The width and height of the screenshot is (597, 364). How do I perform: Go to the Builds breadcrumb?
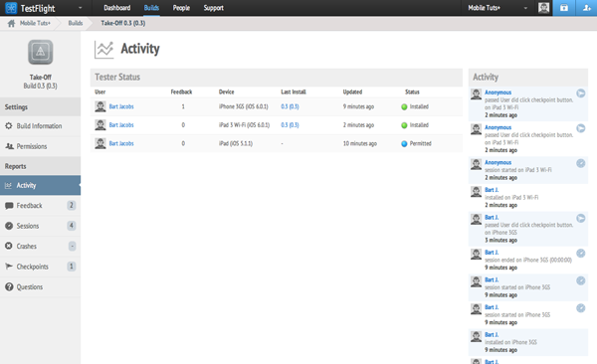(76, 23)
